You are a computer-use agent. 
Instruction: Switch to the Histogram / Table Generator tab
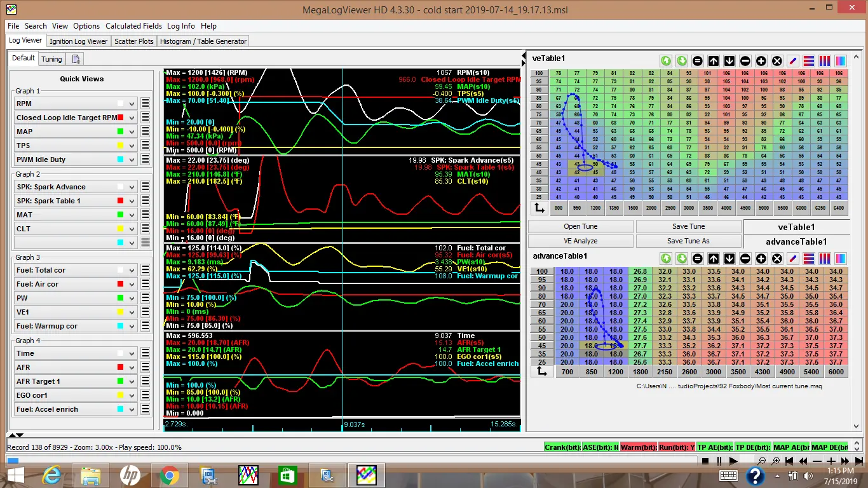click(203, 41)
